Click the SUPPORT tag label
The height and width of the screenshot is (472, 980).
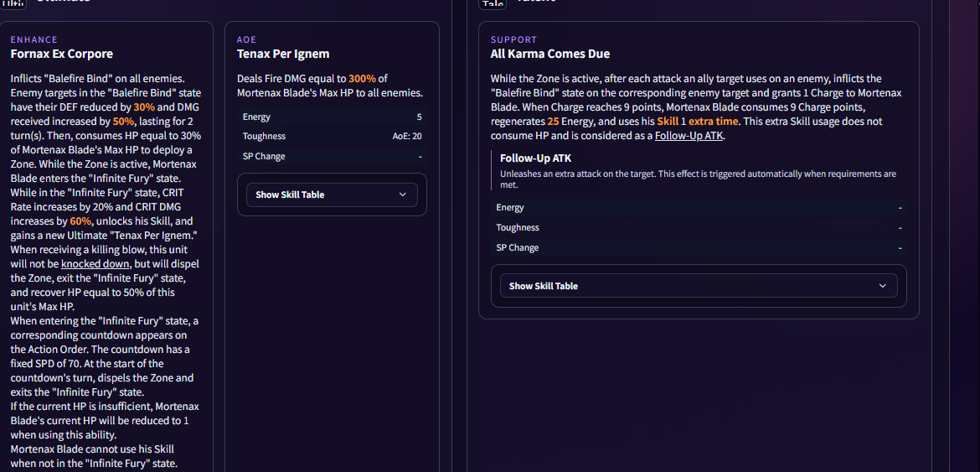[513, 39]
